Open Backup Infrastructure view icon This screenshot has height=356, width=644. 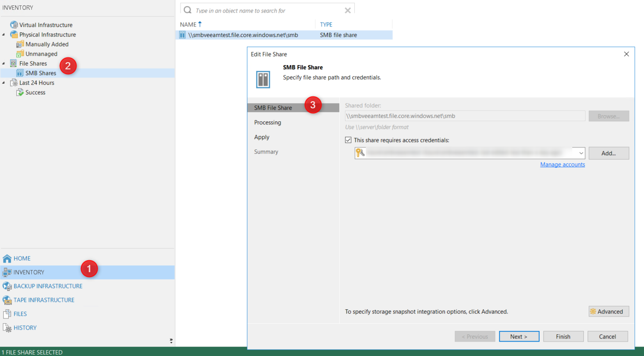tap(7, 286)
